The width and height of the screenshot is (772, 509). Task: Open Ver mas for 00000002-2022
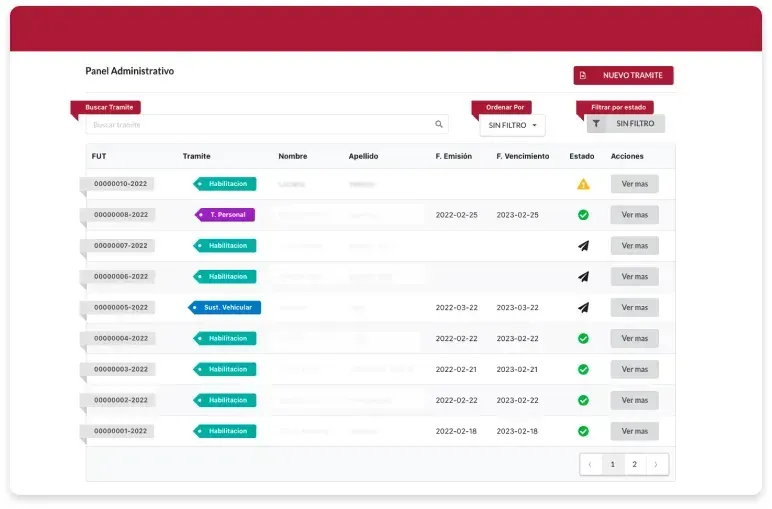click(635, 400)
